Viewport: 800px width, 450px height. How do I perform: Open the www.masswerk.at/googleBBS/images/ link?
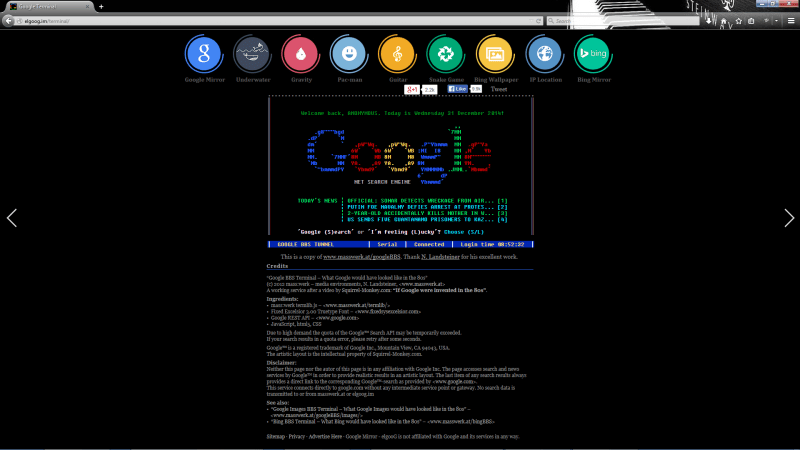[316, 415]
